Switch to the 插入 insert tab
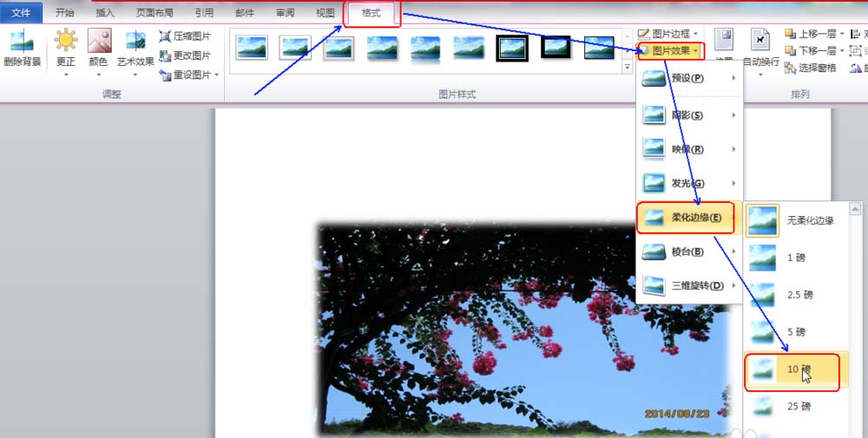This screenshot has height=438, width=868. pos(104,13)
